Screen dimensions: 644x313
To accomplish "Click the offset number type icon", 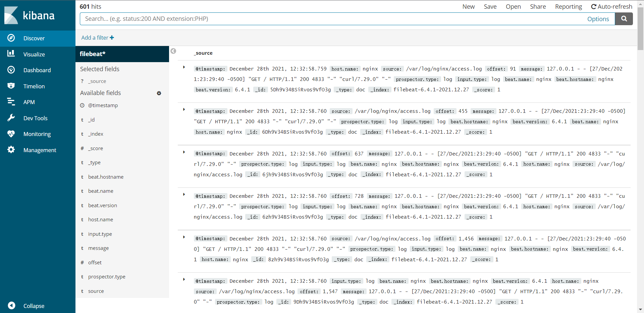I will [x=82, y=263].
